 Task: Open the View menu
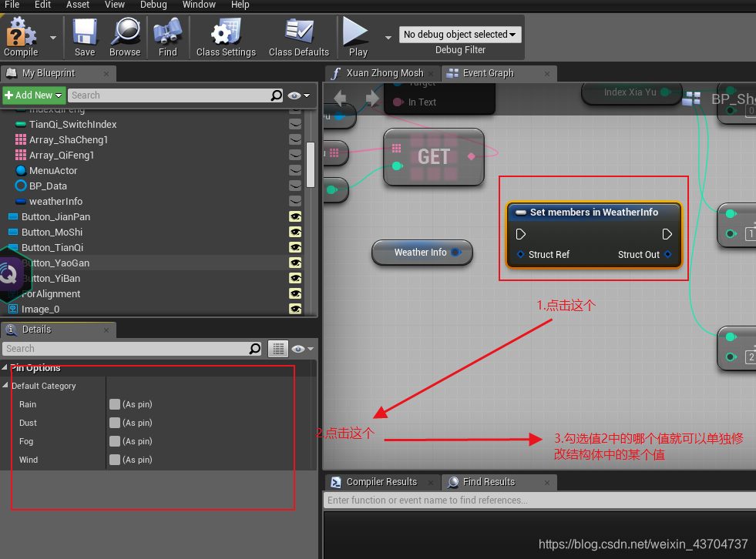[115, 5]
